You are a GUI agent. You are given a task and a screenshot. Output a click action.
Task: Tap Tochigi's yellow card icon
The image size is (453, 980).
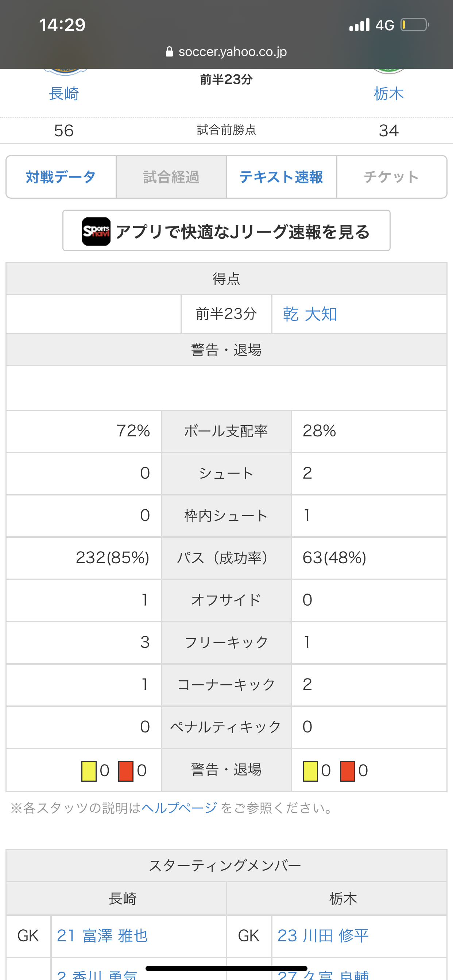[310, 771]
